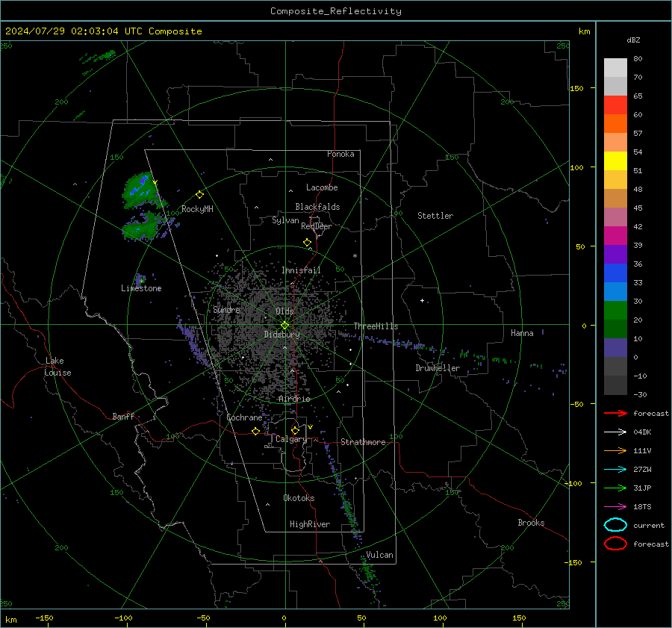Image resolution: width=672 pixels, height=628 pixels.
Task: Click the Blackfalds label
Action: click(317, 207)
